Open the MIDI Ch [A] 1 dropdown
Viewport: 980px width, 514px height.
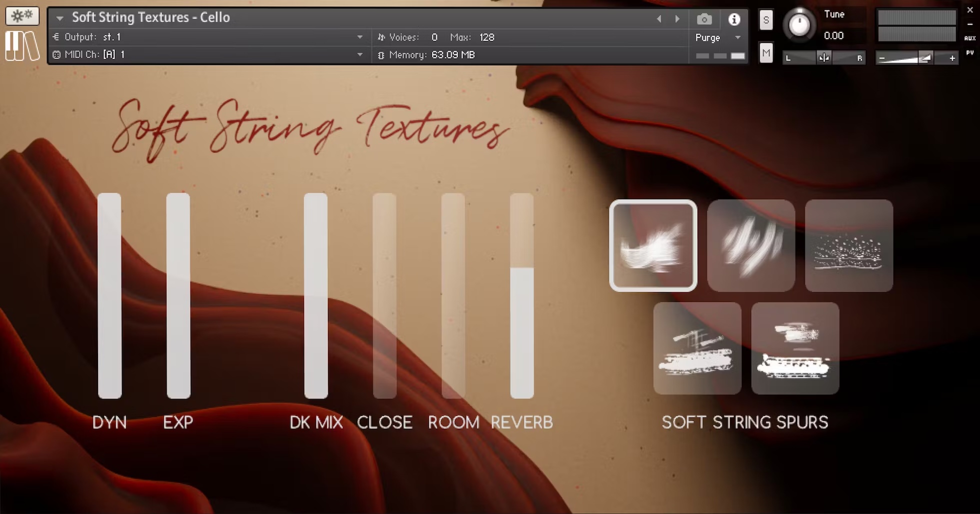point(360,55)
